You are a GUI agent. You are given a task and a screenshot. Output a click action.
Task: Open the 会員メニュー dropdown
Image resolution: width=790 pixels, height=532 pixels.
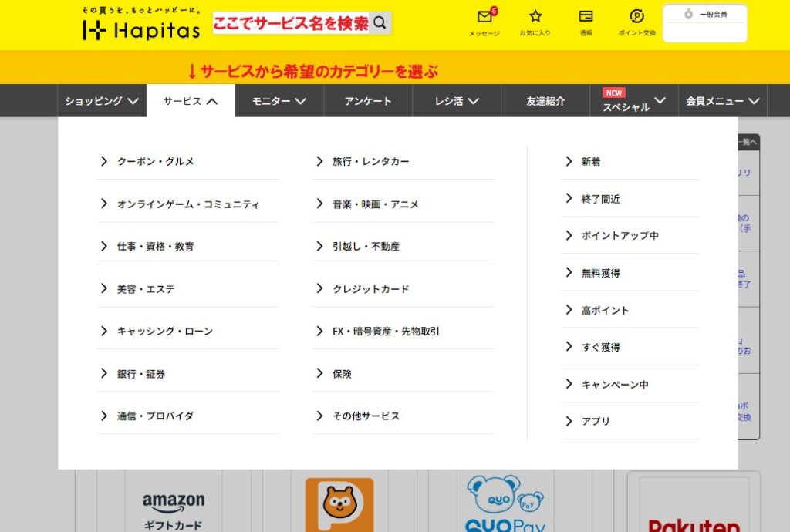pos(722,101)
